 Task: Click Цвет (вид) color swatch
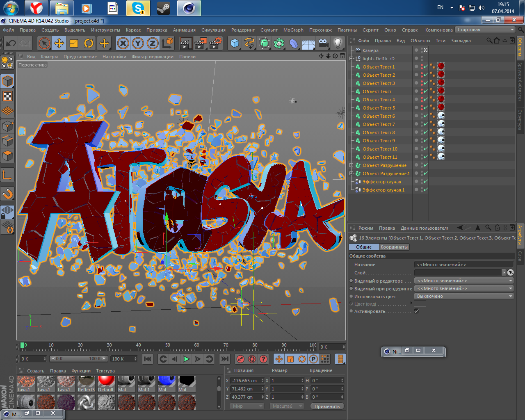(x=420, y=304)
